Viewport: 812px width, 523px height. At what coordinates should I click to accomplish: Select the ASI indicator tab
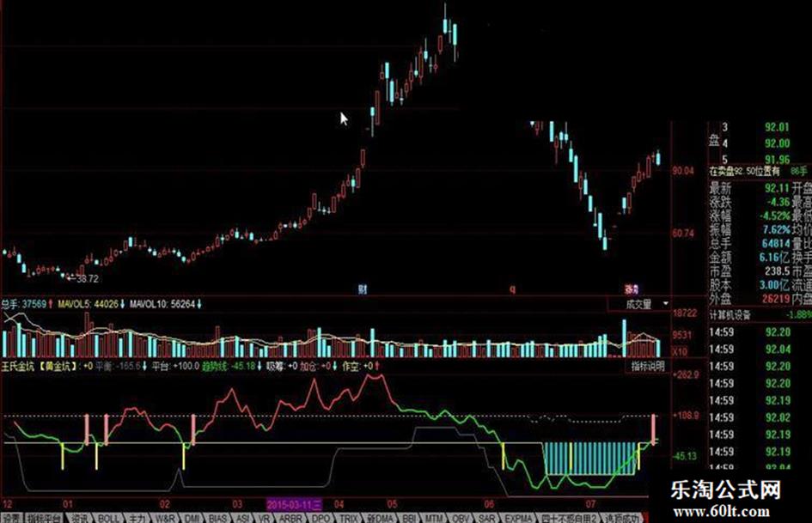[x=243, y=518]
